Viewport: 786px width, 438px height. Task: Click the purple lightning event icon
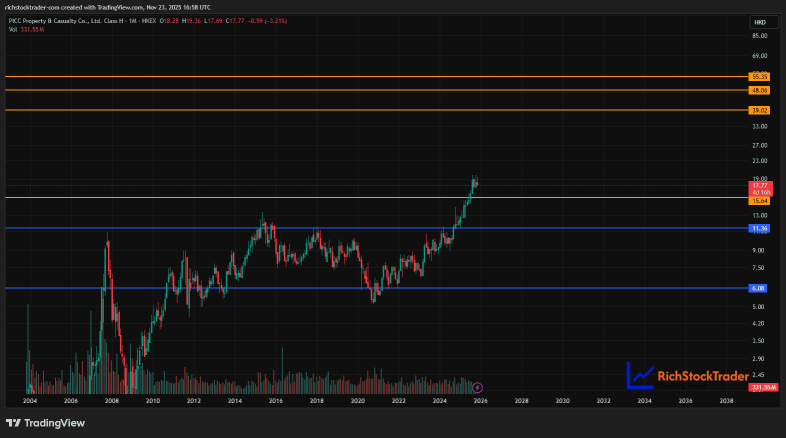point(477,387)
